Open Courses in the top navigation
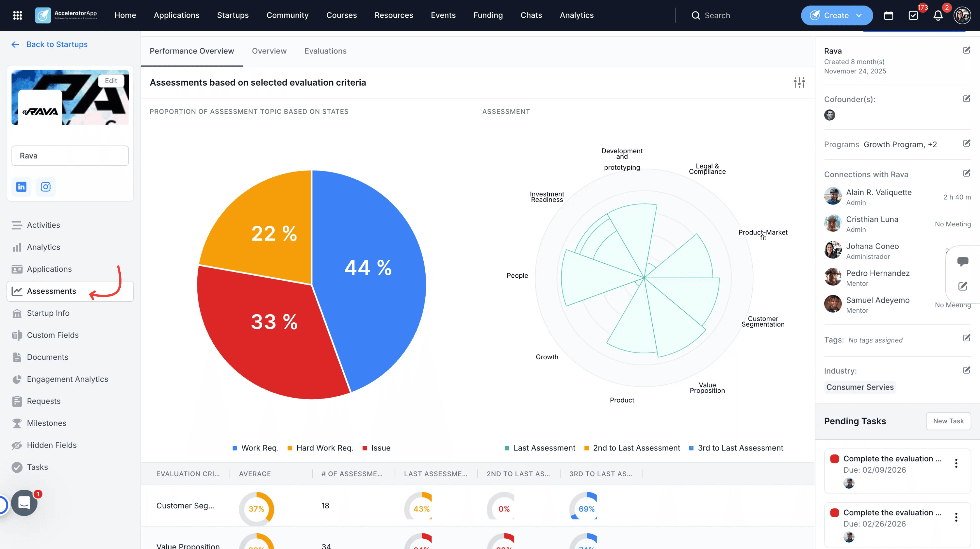The width and height of the screenshot is (980, 549). [341, 15]
